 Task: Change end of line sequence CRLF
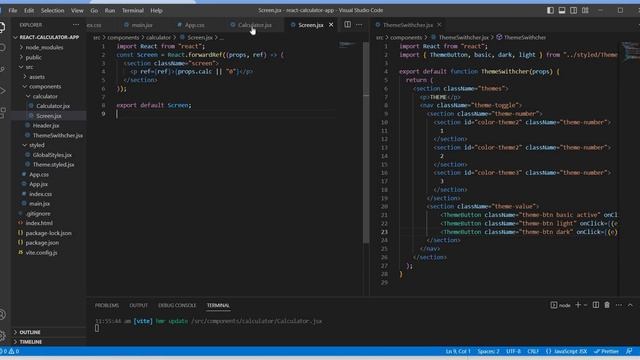click(533, 351)
